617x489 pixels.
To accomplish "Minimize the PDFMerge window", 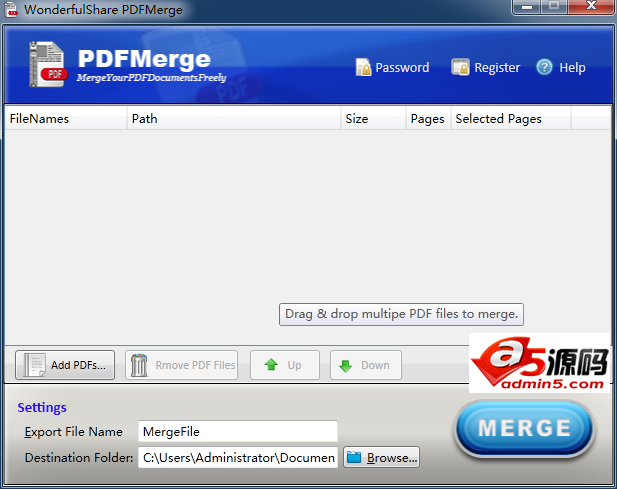I will [x=527, y=7].
